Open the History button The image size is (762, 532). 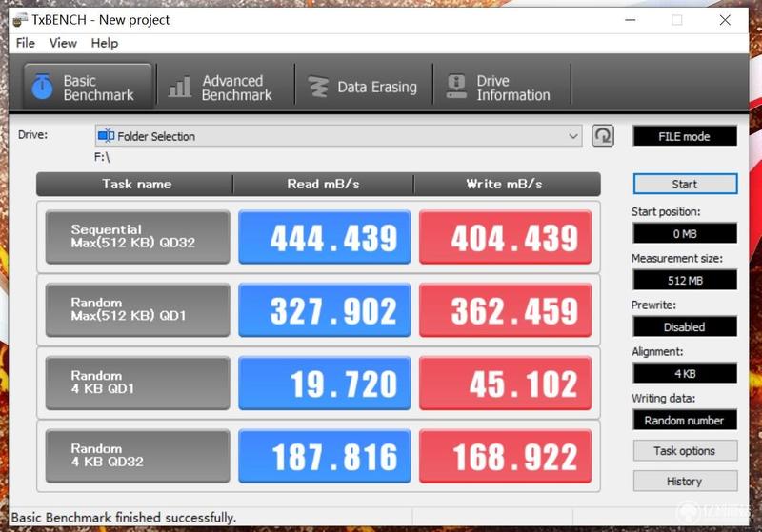pos(685,481)
